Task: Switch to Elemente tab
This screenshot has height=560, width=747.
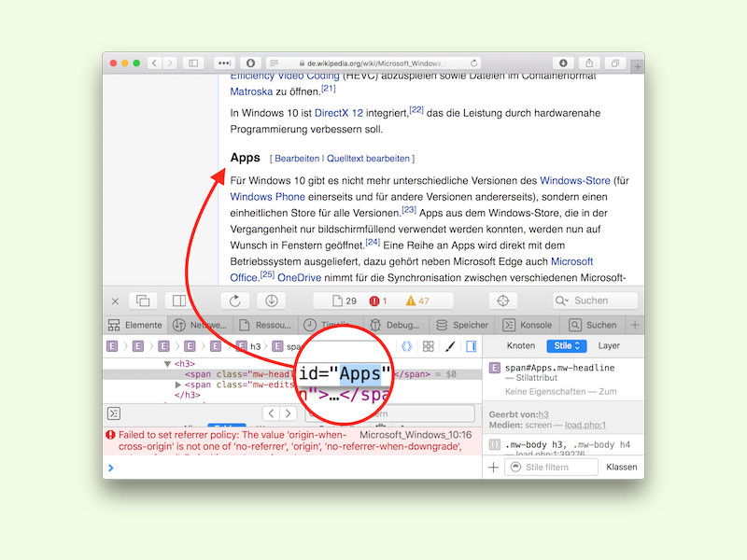Action: click(134, 325)
